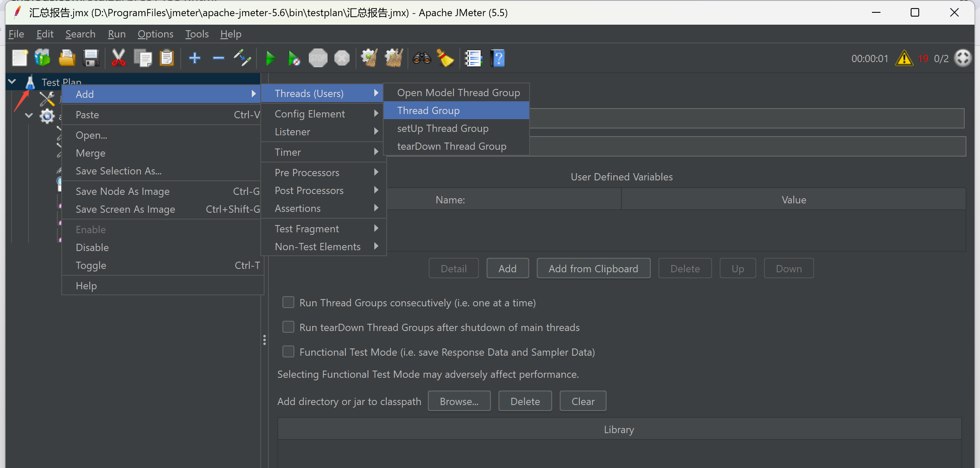Expand the Config Element submenu
Image resolution: width=980 pixels, height=468 pixels.
coord(324,114)
